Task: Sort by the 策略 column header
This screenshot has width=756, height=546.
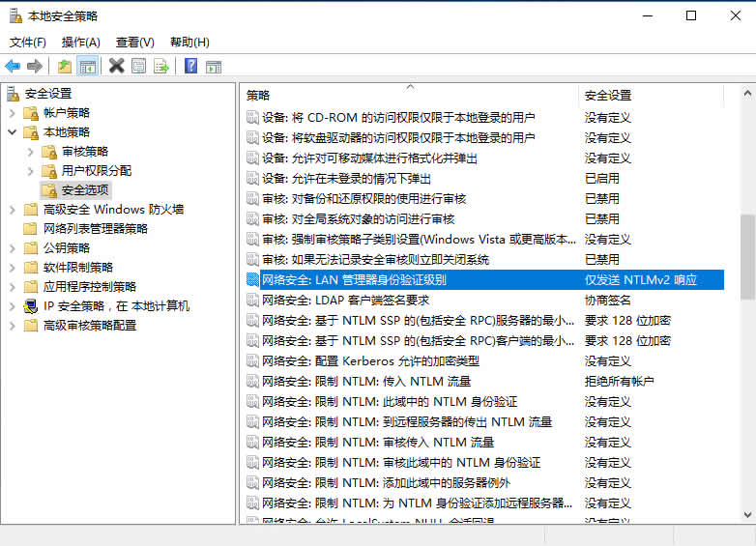Action: 410,95
